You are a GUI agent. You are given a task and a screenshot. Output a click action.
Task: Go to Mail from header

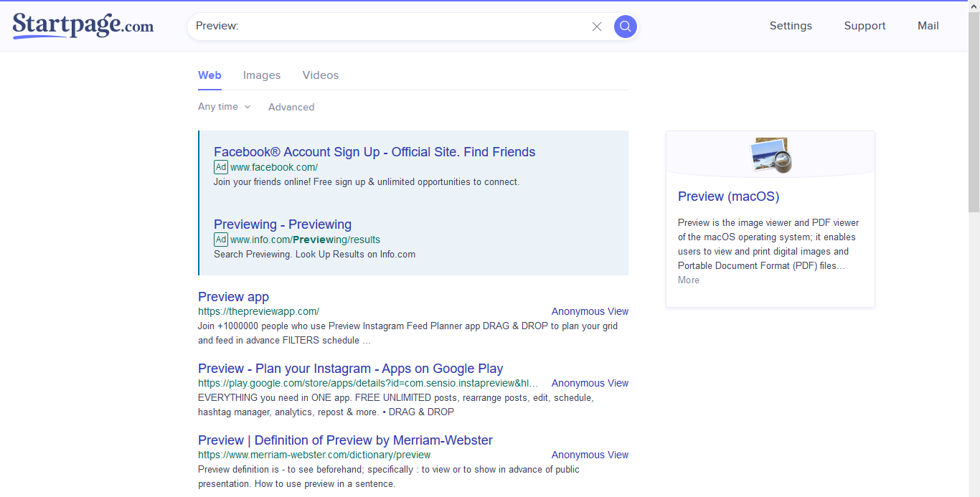928,26
